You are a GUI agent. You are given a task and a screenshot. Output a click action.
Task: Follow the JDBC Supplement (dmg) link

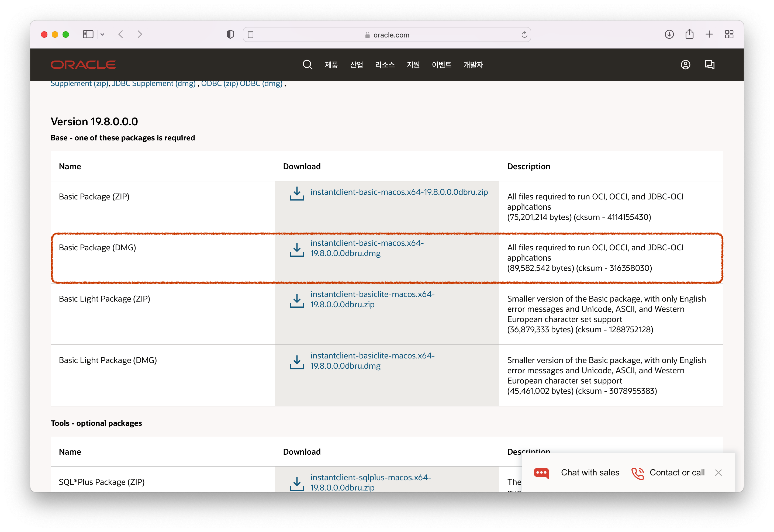[x=154, y=84]
